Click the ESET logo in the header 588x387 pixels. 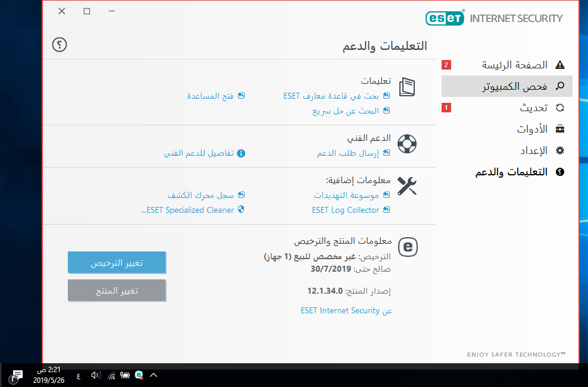[x=445, y=18]
